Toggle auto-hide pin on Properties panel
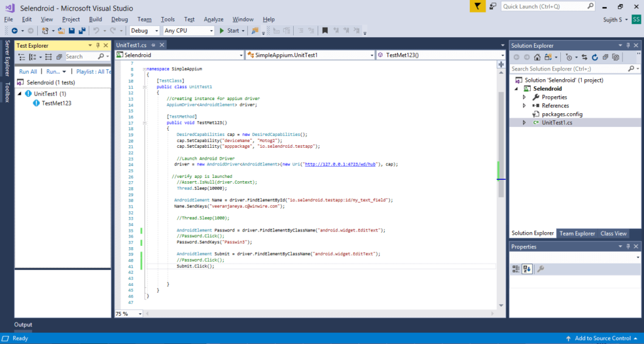This screenshot has width=644, height=344. coord(628,247)
